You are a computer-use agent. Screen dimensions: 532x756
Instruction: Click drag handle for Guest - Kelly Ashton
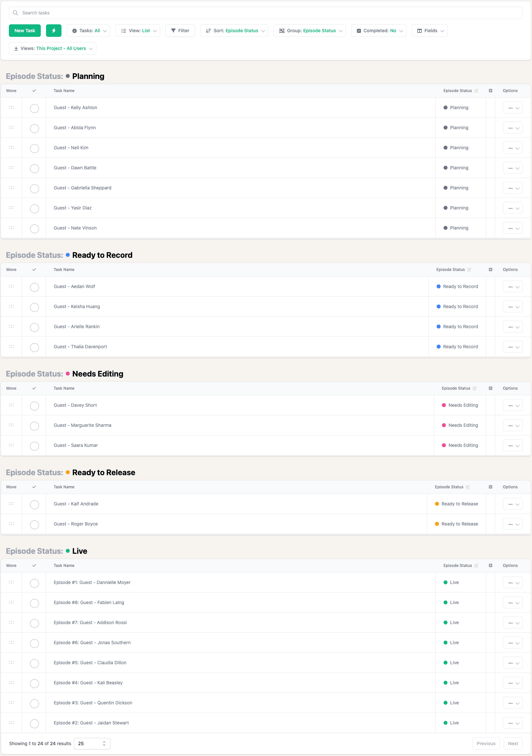(x=11, y=108)
